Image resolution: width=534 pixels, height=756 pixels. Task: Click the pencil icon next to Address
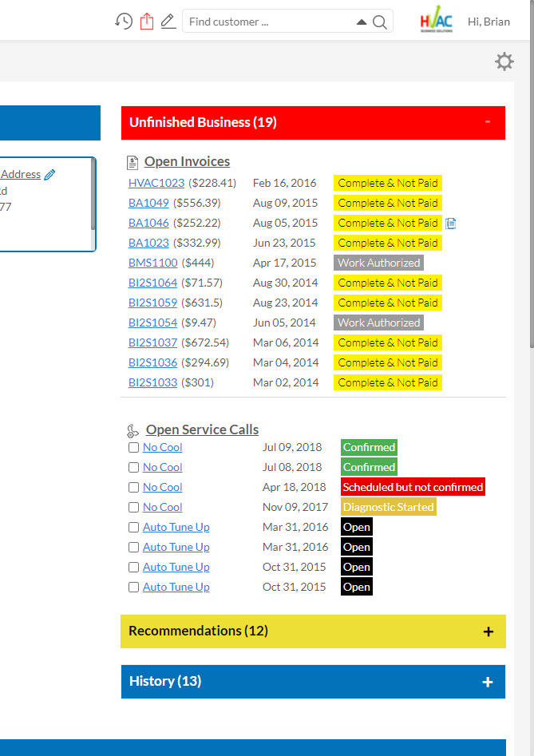(x=50, y=175)
